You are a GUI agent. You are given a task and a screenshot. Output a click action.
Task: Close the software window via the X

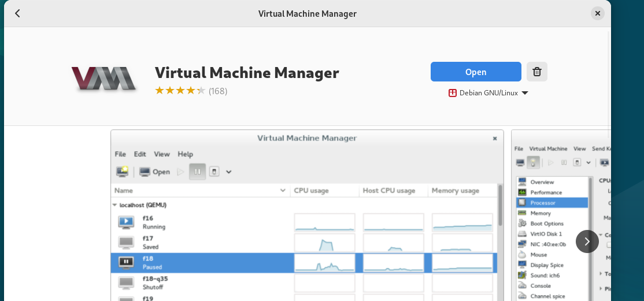tap(598, 13)
